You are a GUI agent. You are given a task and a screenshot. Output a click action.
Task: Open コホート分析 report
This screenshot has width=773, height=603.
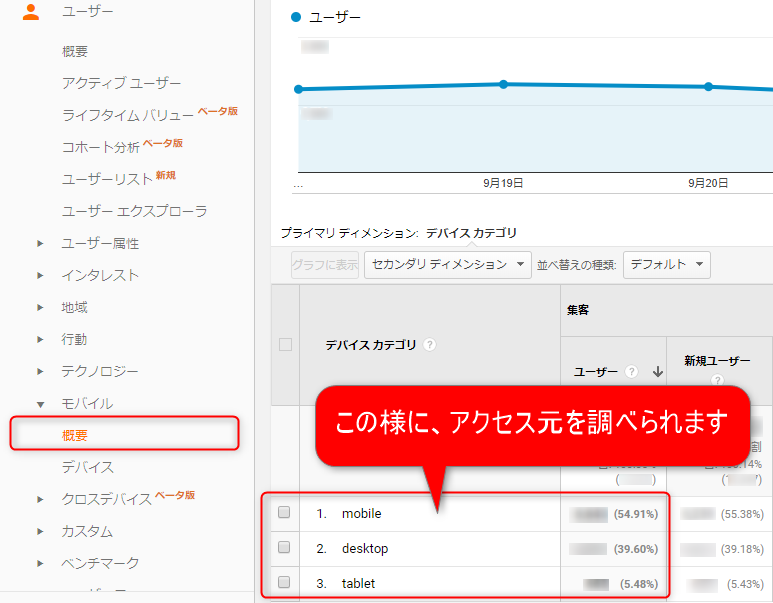click(101, 147)
